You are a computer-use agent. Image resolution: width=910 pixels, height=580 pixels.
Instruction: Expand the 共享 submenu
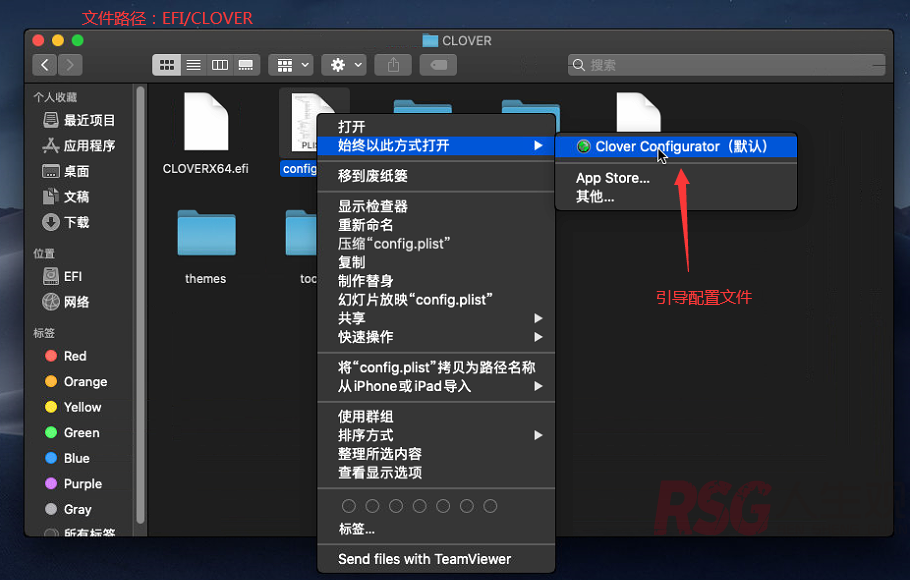click(436, 318)
